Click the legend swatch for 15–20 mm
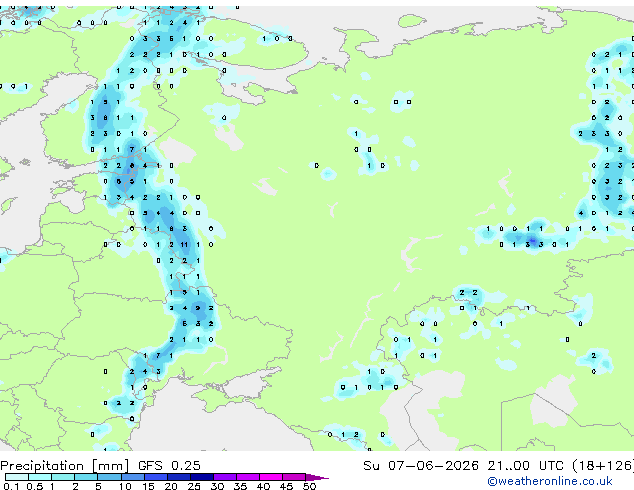Viewport: 634px width, 490px height. (x=155, y=477)
